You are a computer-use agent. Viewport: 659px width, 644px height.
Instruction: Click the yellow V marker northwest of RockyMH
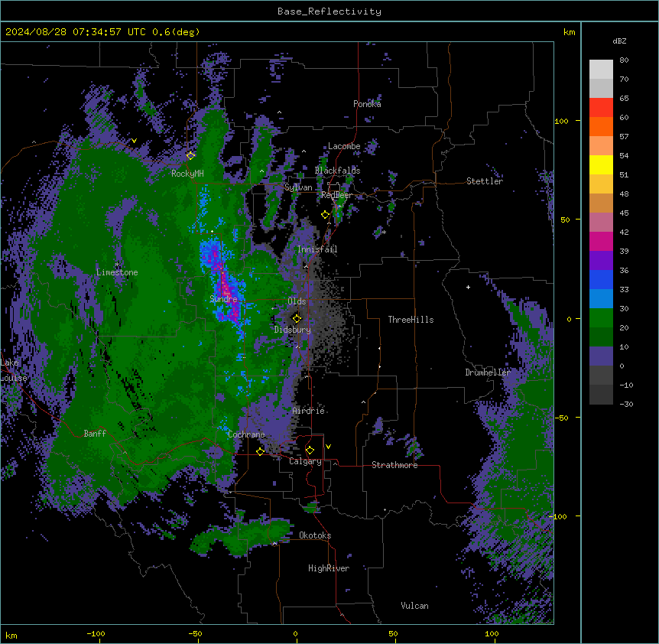(134, 141)
